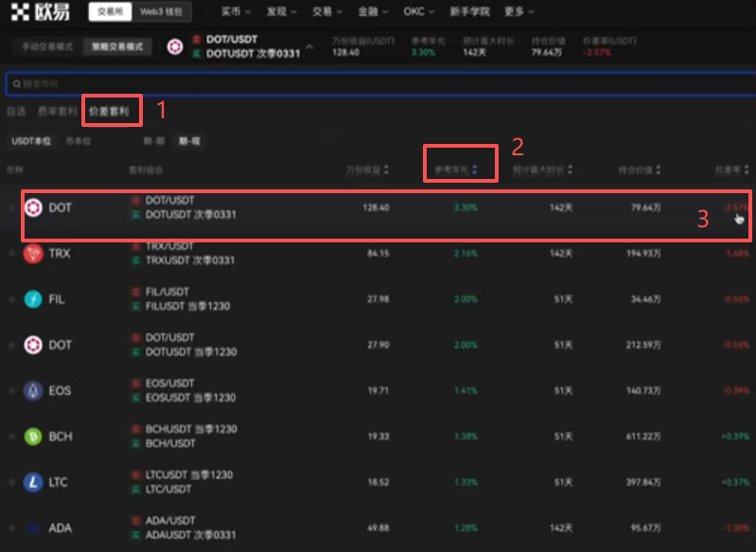Collapse the DOT/USDT pair selector chevron
756x552 pixels.
309,47
